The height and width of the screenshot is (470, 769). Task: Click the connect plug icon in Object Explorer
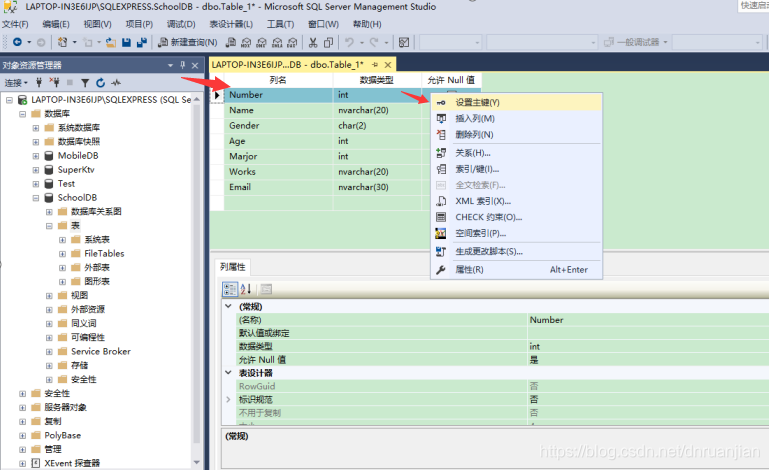[x=39, y=82]
